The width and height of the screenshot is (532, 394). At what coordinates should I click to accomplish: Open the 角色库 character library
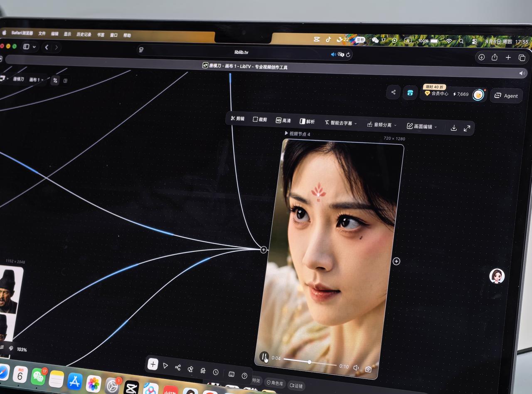tap(275, 383)
